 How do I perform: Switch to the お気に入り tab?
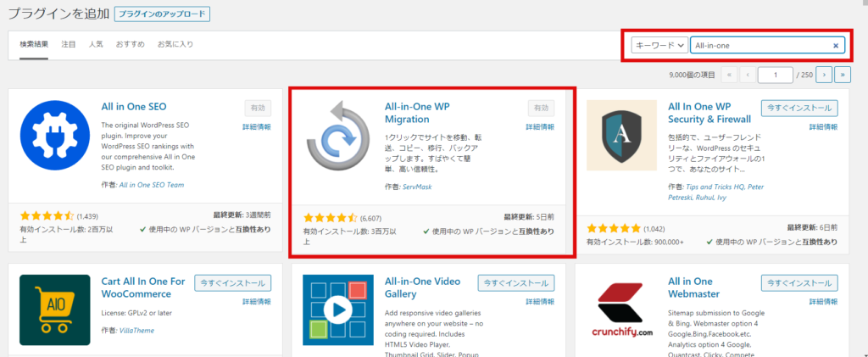(x=175, y=44)
